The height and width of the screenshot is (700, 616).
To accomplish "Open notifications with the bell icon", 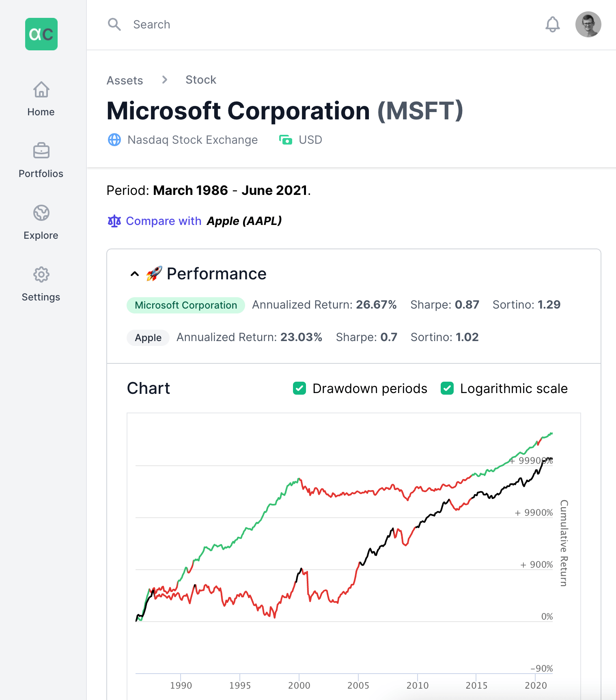I will 552,24.
